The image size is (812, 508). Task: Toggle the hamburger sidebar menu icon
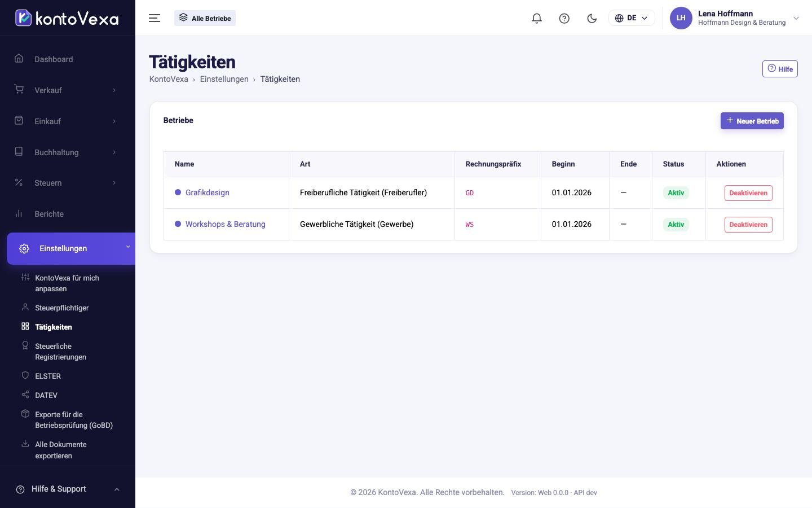[155, 18]
